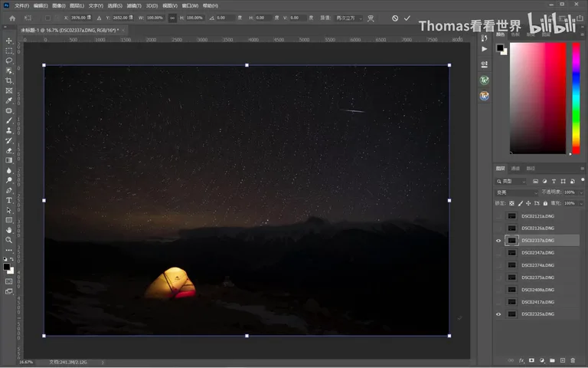Toggle the layer filter switch
Screen dimensions: 588x368
tap(583, 181)
